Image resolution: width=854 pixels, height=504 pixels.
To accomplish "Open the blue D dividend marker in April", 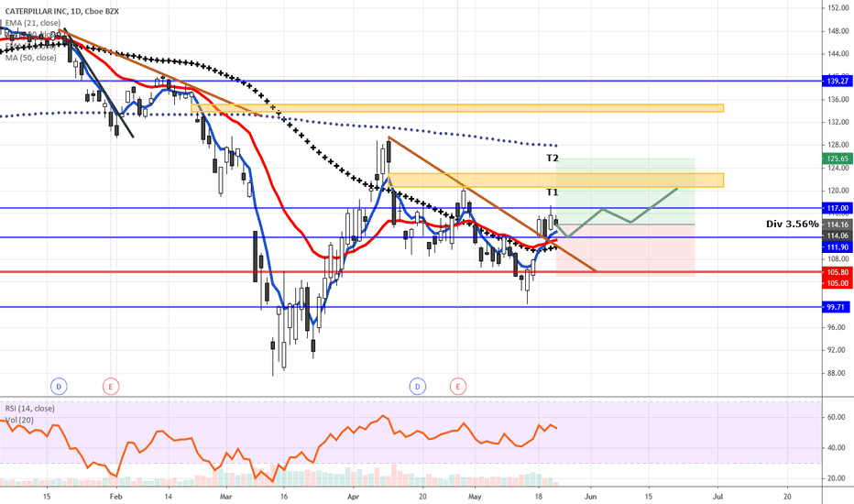I will (418, 387).
